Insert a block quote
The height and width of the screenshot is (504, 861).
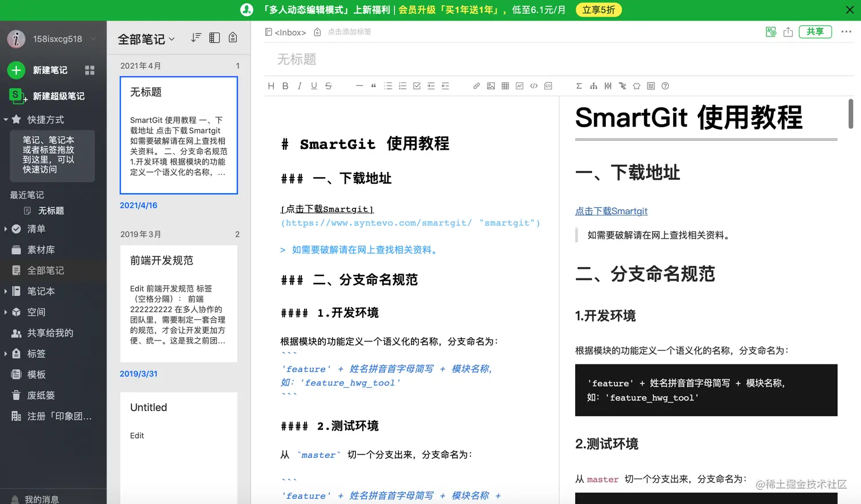click(x=374, y=86)
